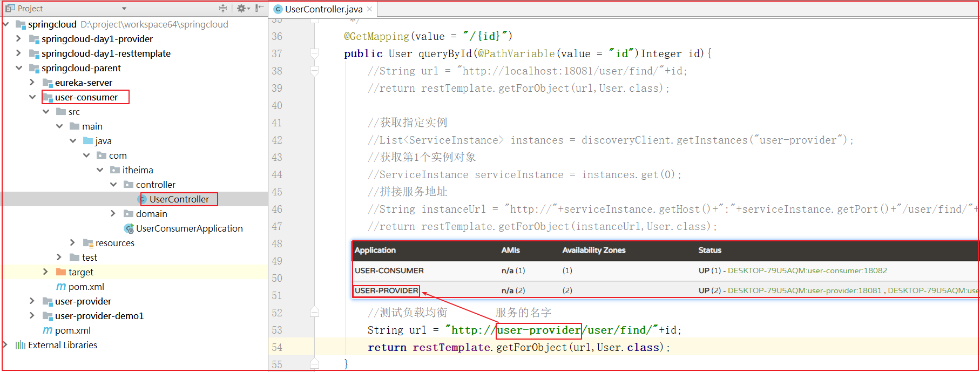Toggle code fold marker at line 37
The image size is (980, 372).
click(314, 53)
